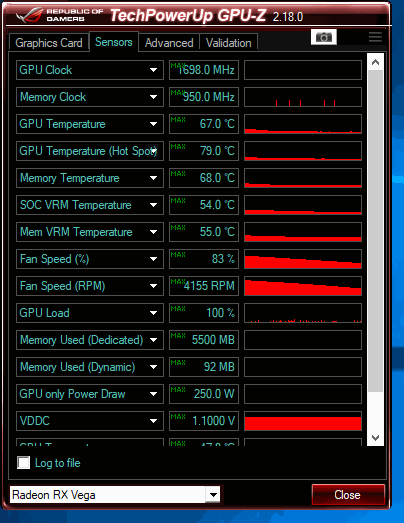Open the Radeon RX Vega device selector
This screenshot has width=404, height=523.
(115, 495)
